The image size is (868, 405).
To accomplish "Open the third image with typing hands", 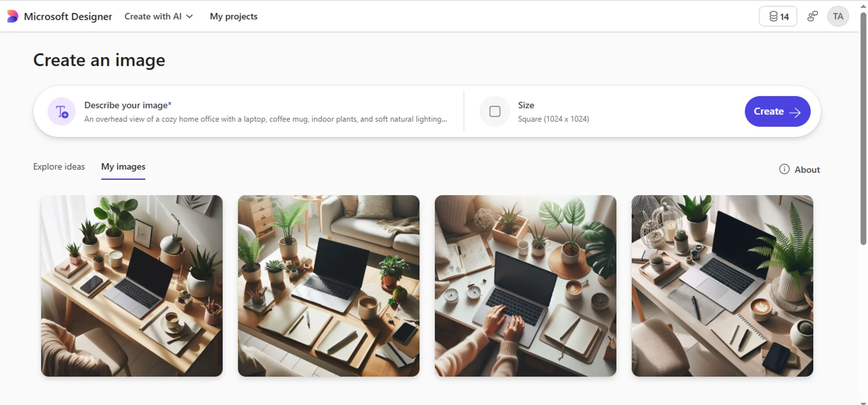I will tap(525, 286).
